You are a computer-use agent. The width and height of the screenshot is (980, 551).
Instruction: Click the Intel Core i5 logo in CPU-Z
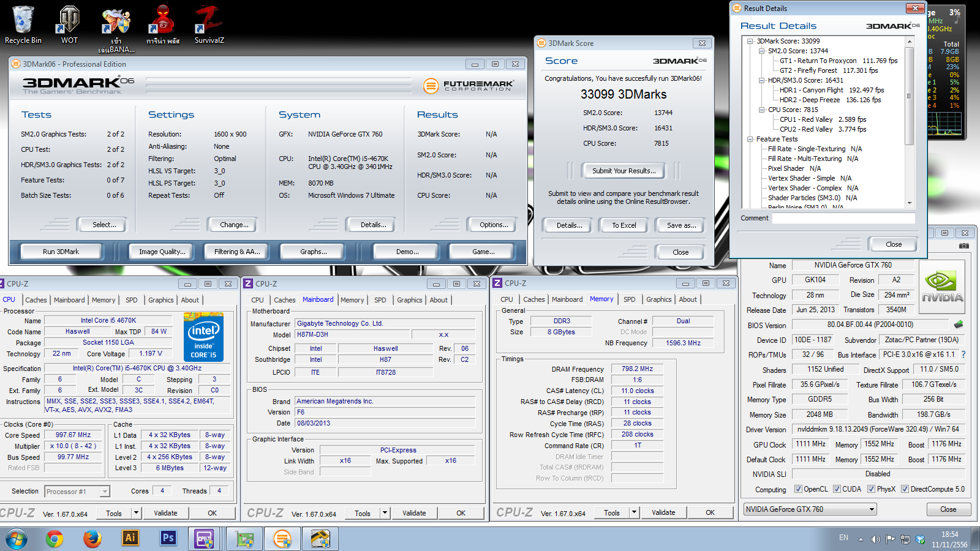click(203, 337)
